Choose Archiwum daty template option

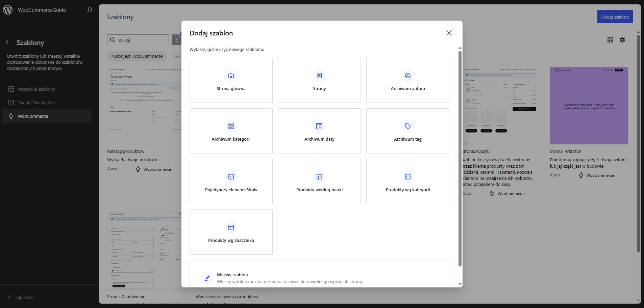point(319,131)
